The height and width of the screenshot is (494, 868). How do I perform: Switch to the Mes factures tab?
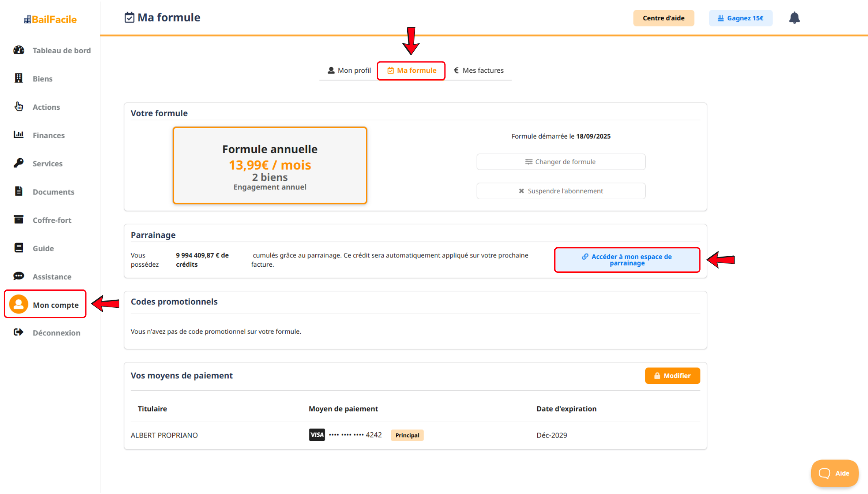[x=479, y=70]
